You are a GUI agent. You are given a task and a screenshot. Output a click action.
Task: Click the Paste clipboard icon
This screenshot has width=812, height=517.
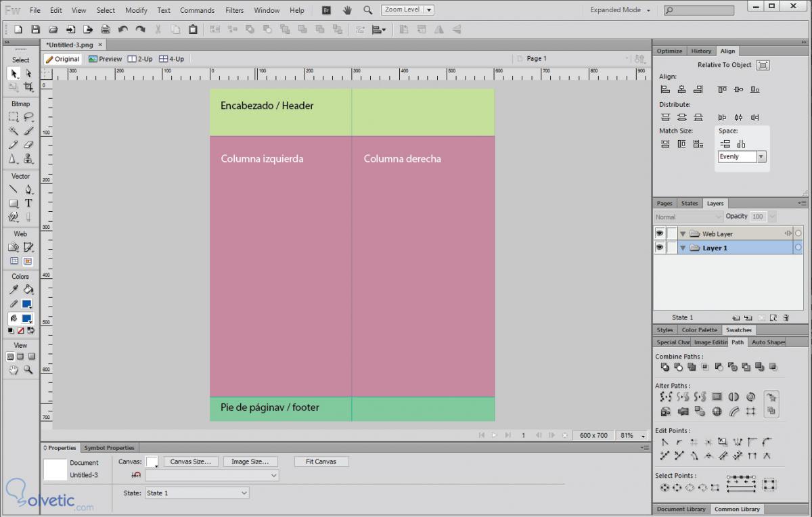(193, 30)
